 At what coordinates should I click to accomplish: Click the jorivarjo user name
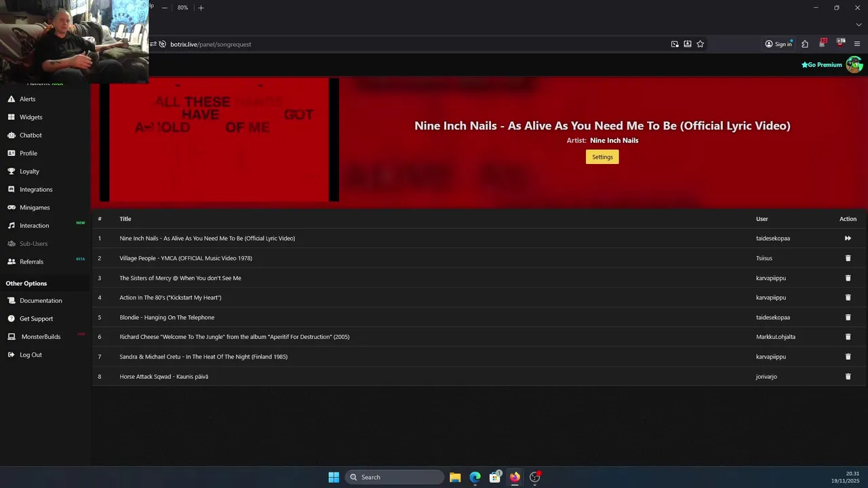coord(766,376)
